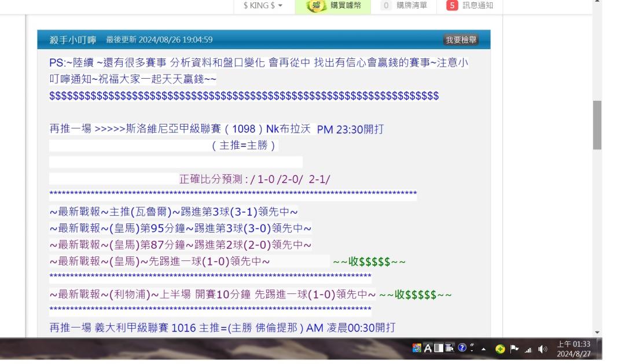Click the 瓦魯爾 (3-1) report line
Image resolution: width=625 pixels, height=364 pixels.
(x=174, y=212)
